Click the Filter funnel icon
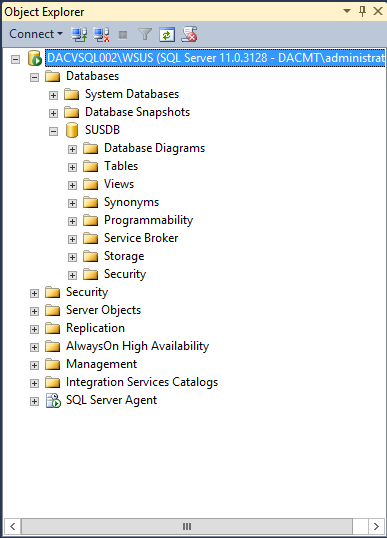The height and width of the screenshot is (538, 387). (145, 34)
